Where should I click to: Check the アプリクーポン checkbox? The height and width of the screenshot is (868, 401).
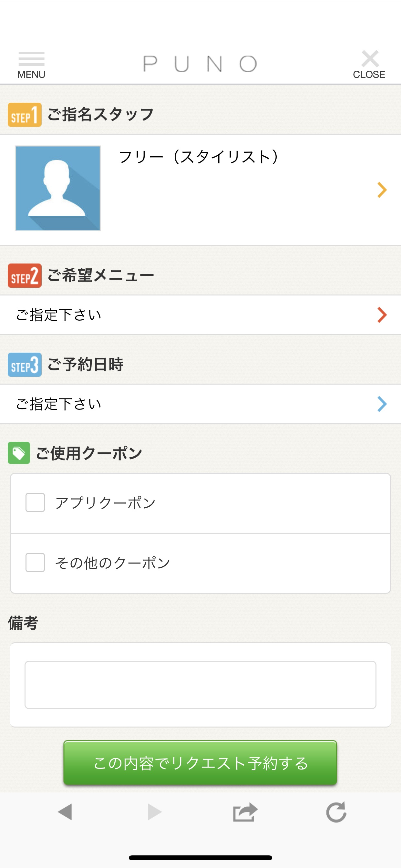[36, 502]
